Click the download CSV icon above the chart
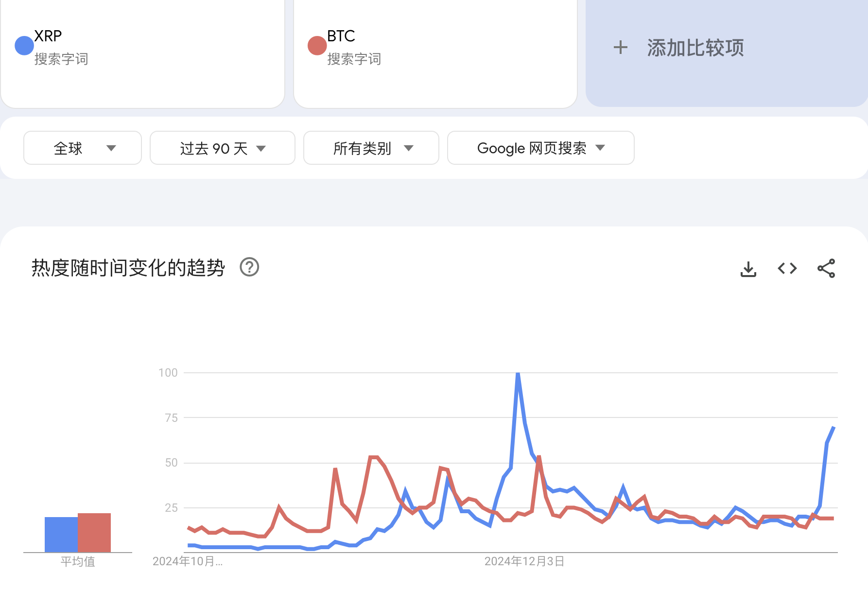This screenshot has height=590, width=868. (748, 269)
